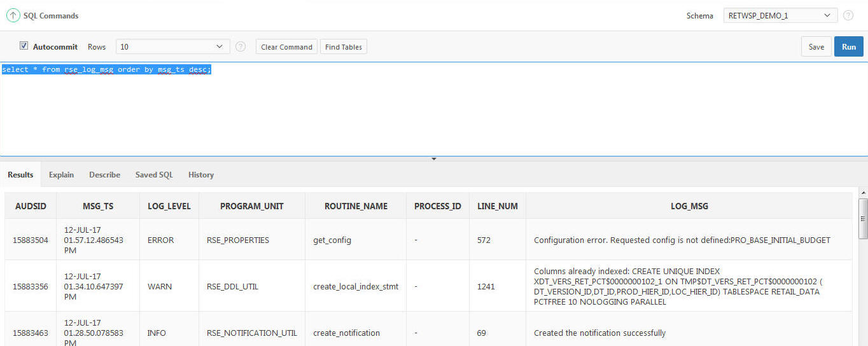Click the LOG_LEVEL column header

pos(169,206)
